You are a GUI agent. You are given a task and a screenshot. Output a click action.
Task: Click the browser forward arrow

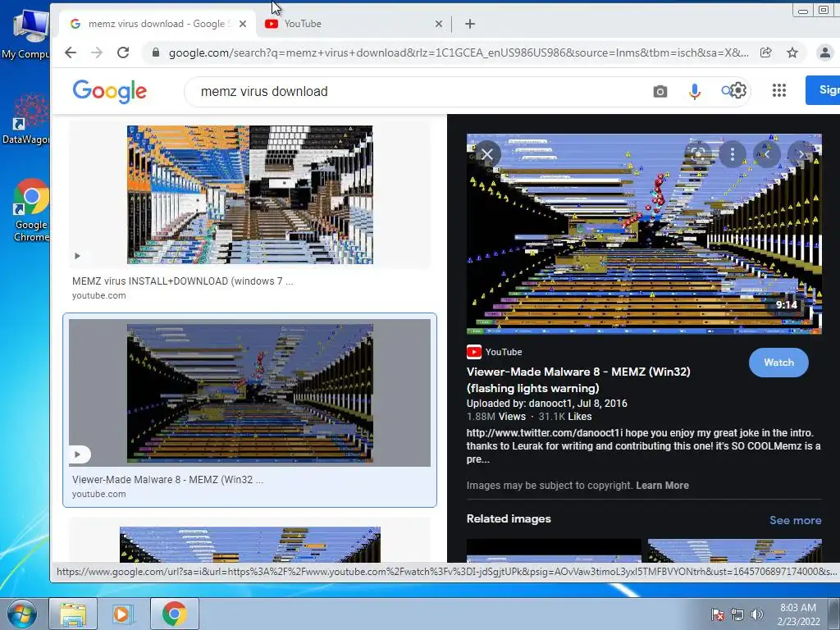pos(97,52)
